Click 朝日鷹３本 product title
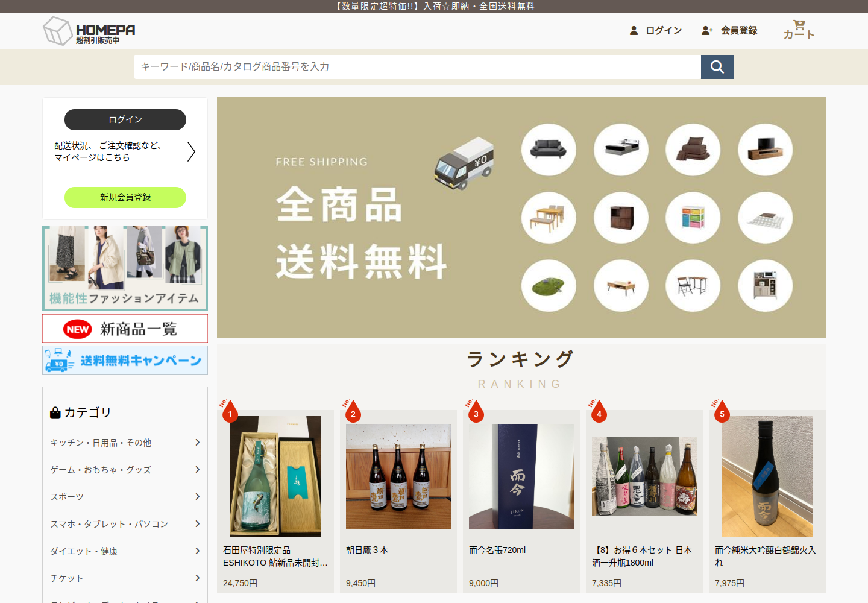 (x=367, y=550)
